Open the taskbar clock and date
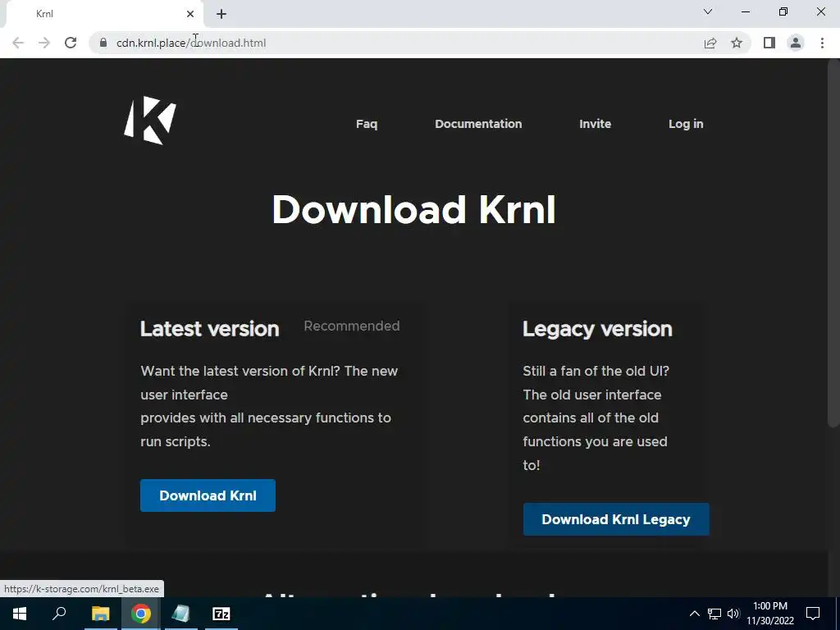Image resolution: width=840 pixels, height=630 pixels. point(770,614)
